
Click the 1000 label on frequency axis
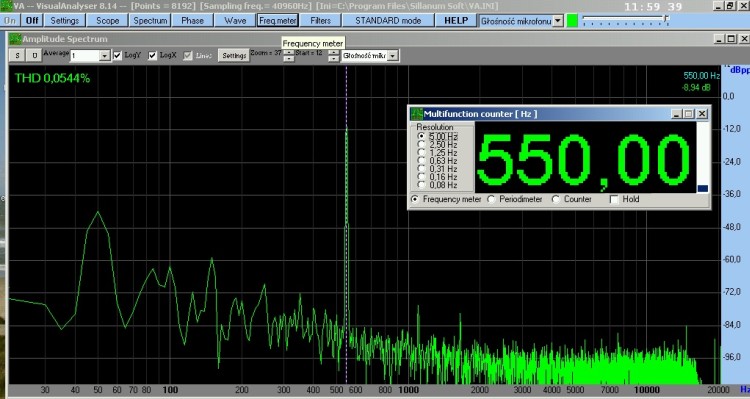click(x=408, y=390)
